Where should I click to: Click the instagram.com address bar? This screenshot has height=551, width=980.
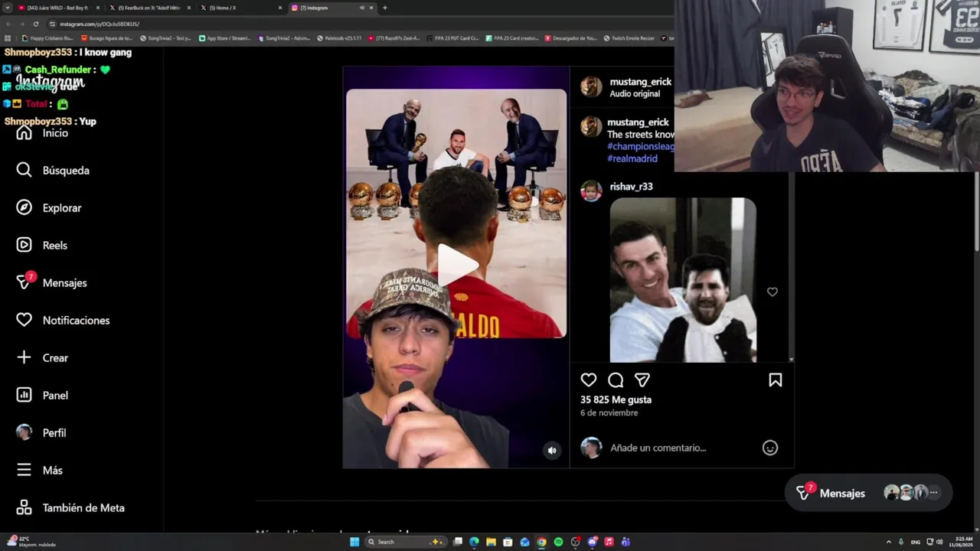pyautogui.click(x=360, y=24)
